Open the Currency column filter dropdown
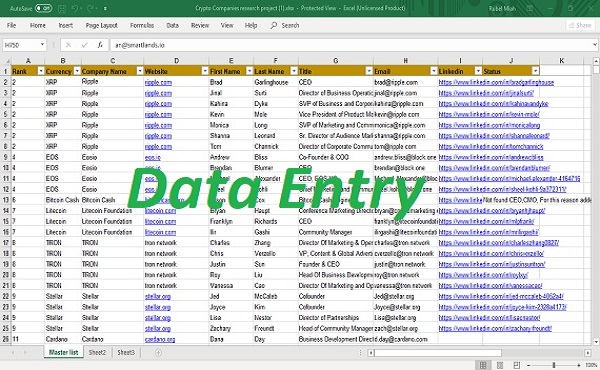This screenshot has width=600, height=370. coord(77,71)
